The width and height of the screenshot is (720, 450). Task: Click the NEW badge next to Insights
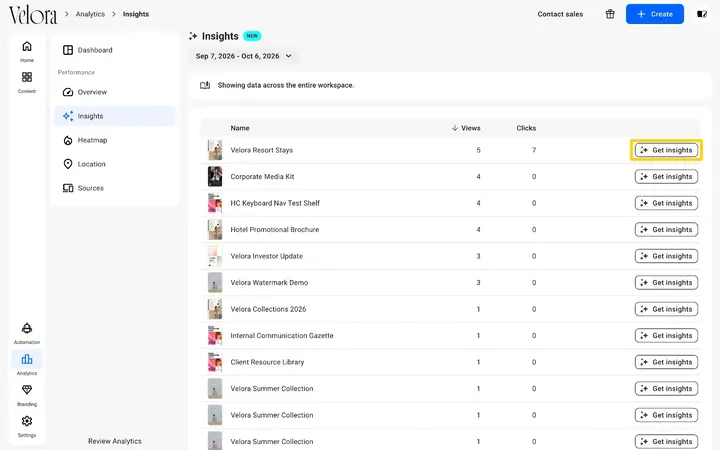tap(252, 36)
